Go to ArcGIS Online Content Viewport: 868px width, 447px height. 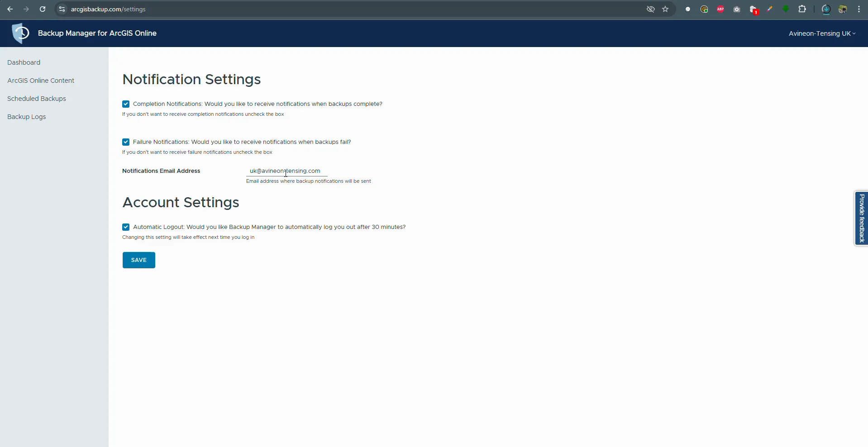pos(41,81)
